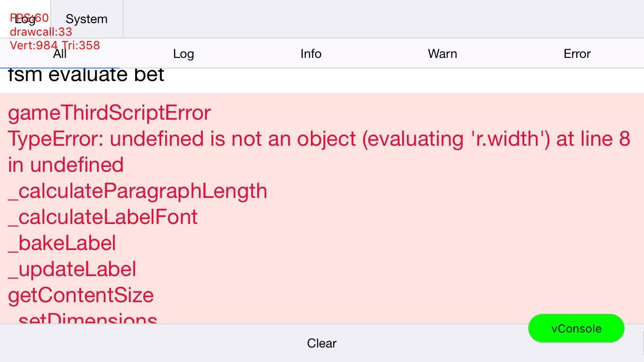Select the _updateLabel stack line
The height and width of the screenshot is (362, 644).
tap(72, 269)
